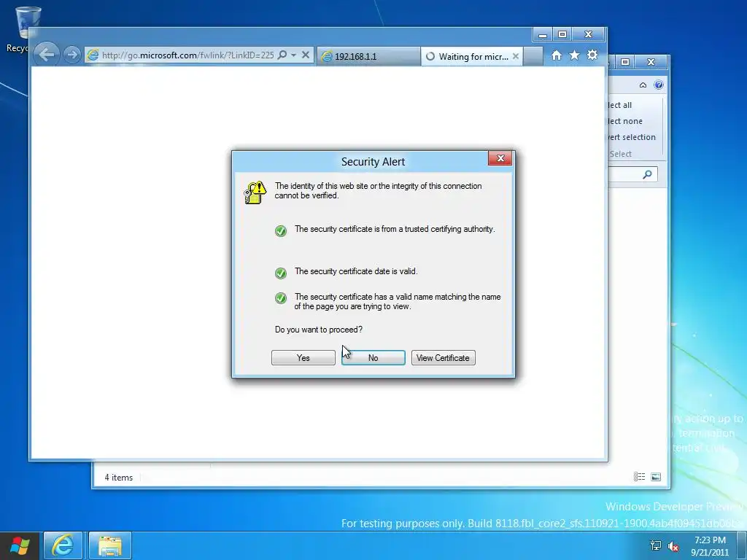Open the Internet Explorer Home page icon
The image size is (747, 560).
[557, 55]
